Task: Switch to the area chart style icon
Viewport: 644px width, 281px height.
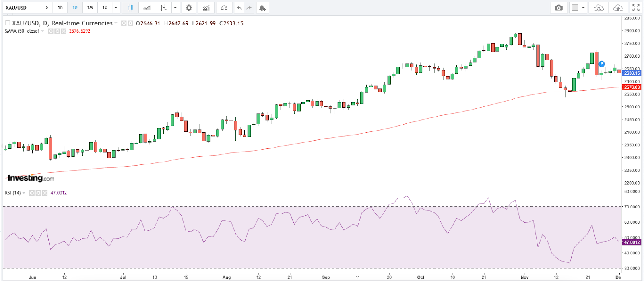Action: (x=147, y=8)
